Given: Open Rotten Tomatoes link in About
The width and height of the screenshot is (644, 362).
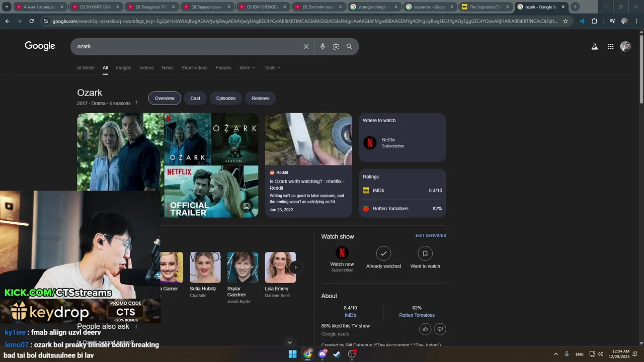Looking at the screenshot, I should coord(417,315).
